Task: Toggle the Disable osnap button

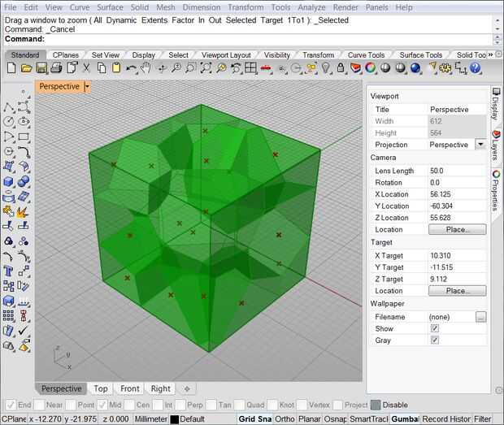Action: 375,405
